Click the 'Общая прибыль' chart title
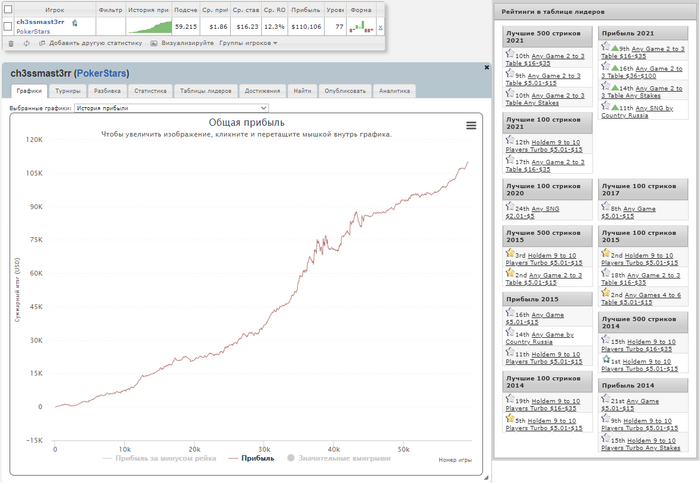700x484 pixels. pos(246,122)
